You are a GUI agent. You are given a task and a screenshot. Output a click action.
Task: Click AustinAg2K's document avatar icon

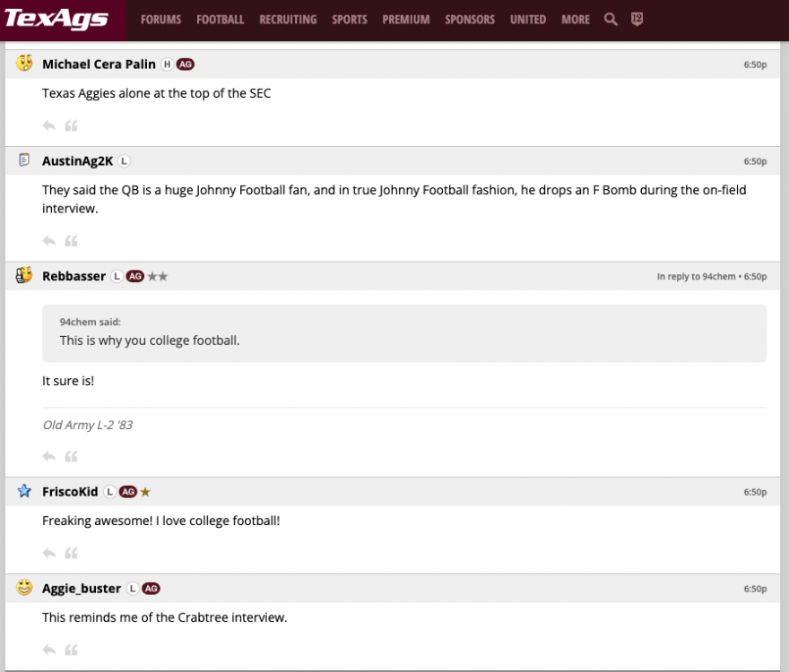tap(25, 160)
